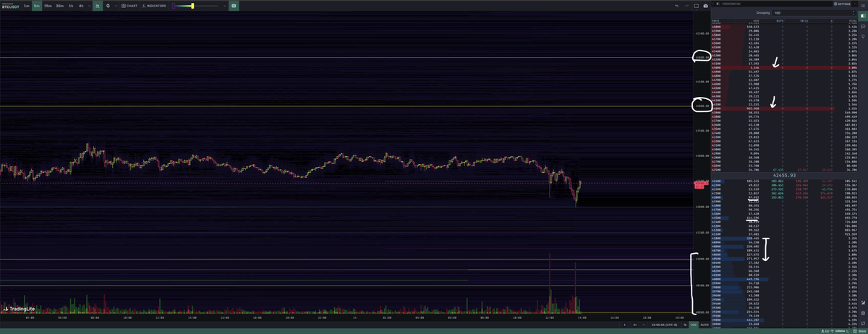The width and height of the screenshot is (868, 334).
Task: Click the 44000.00 price axis label
Action: [702, 106]
